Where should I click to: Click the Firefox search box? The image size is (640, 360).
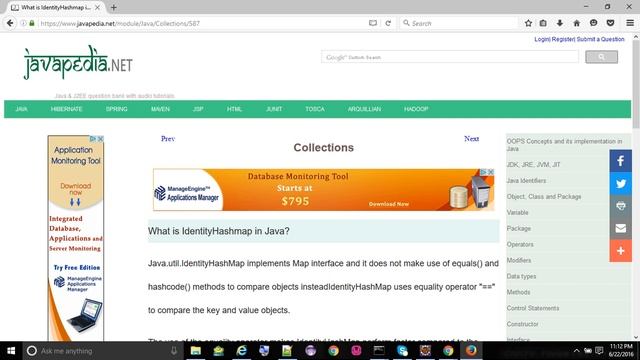(459, 23)
